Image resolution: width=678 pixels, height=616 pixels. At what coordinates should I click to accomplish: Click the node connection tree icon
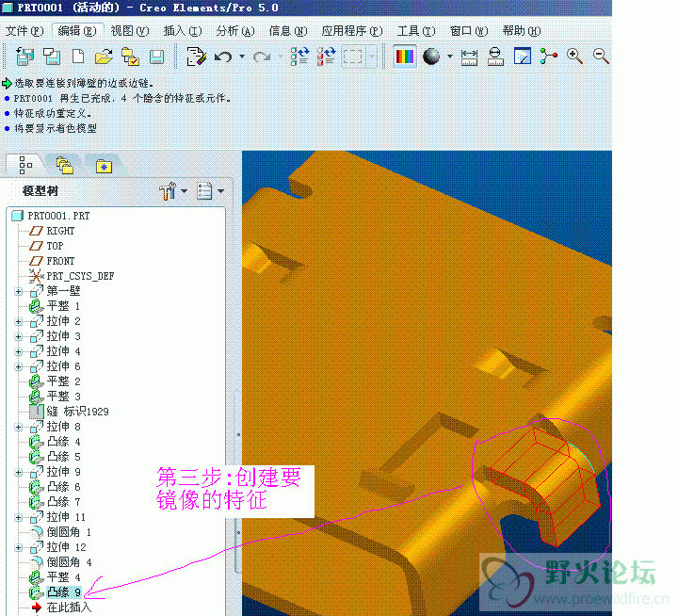click(x=548, y=57)
